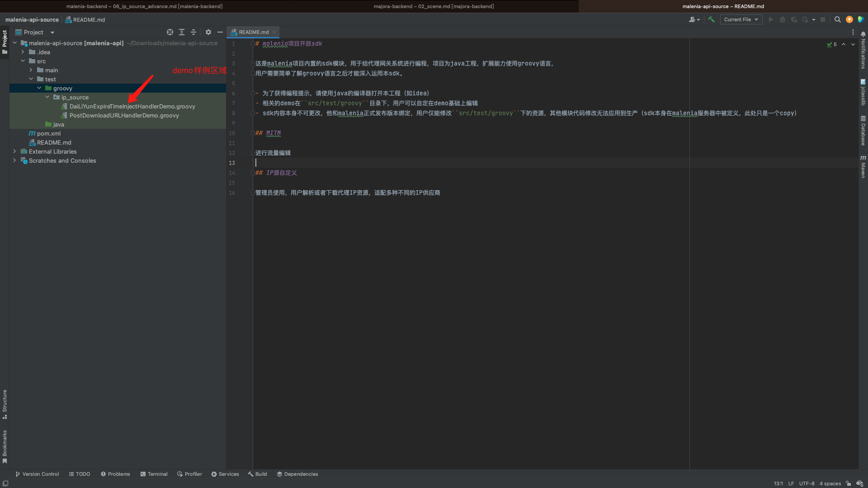Select PostDownloadURLHandlerDemo.groovy file

coord(124,115)
